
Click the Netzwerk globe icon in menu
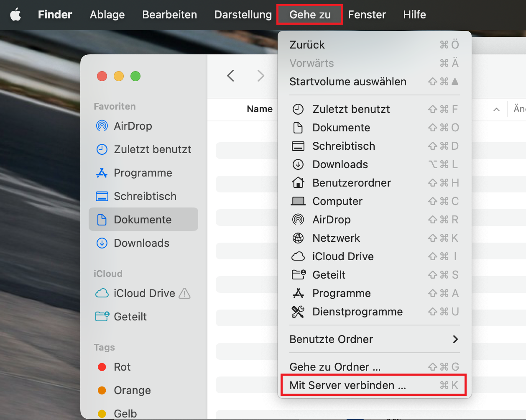pyautogui.click(x=298, y=238)
